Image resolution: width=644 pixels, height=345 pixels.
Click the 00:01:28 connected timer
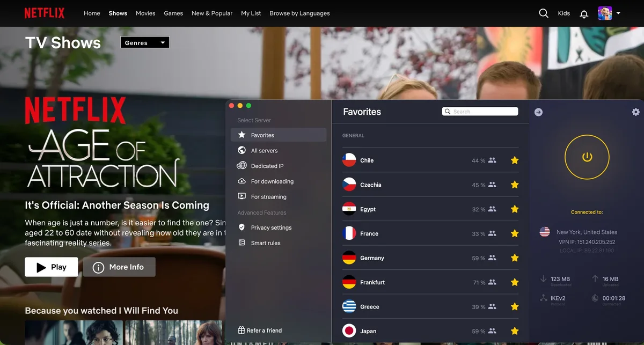point(614,298)
